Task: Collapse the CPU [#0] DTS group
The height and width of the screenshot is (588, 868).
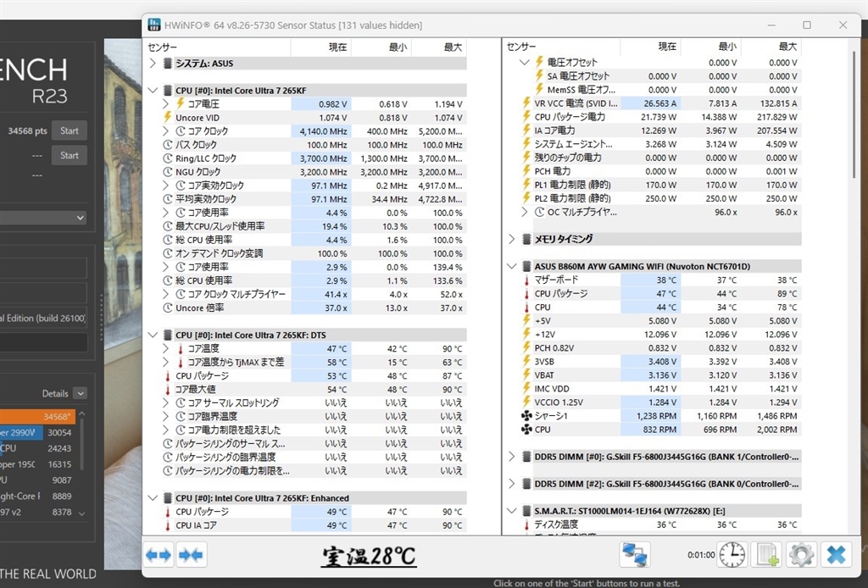Action: [x=153, y=335]
